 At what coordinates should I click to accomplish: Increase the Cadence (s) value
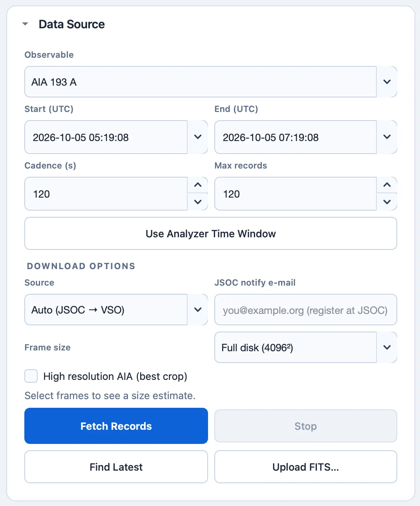[x=198, y=185]
